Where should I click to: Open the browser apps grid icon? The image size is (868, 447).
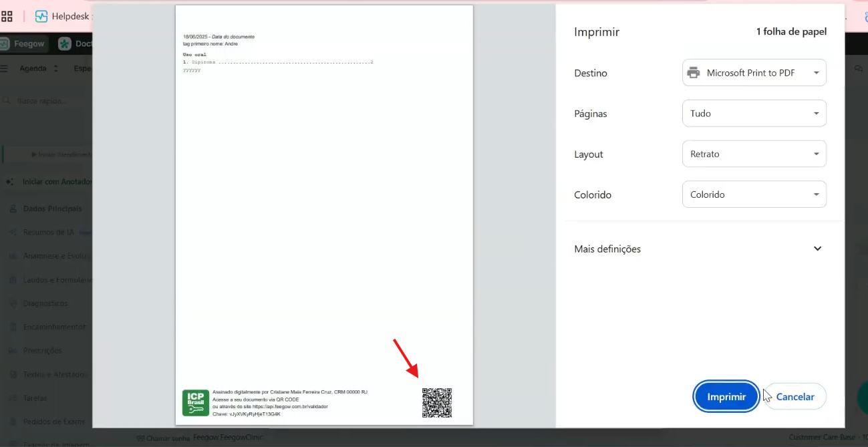pos(7,16)
